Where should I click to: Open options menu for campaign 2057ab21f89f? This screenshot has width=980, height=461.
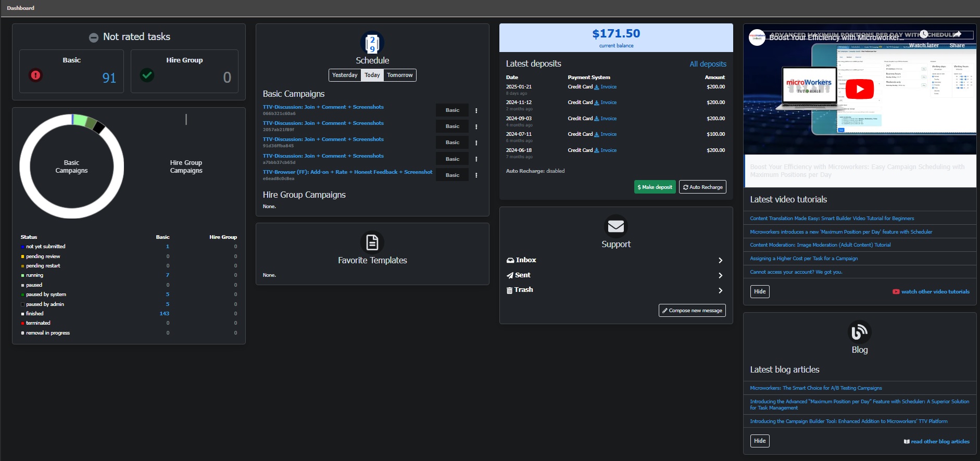click(x=476, y=126)
